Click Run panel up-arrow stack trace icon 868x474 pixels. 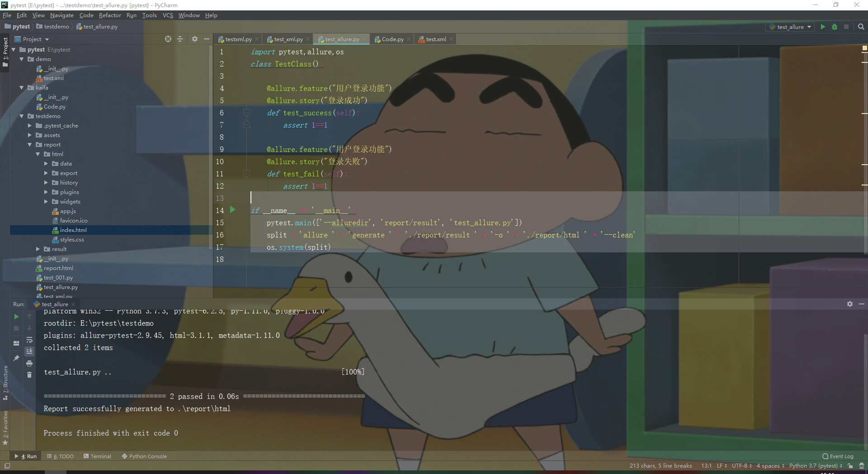click(29, 316)
